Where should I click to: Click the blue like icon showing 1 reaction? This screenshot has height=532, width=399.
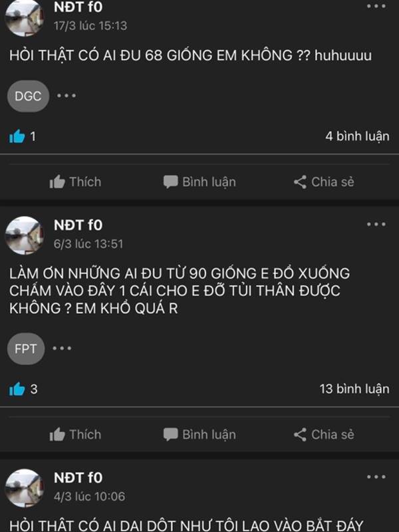17,136
